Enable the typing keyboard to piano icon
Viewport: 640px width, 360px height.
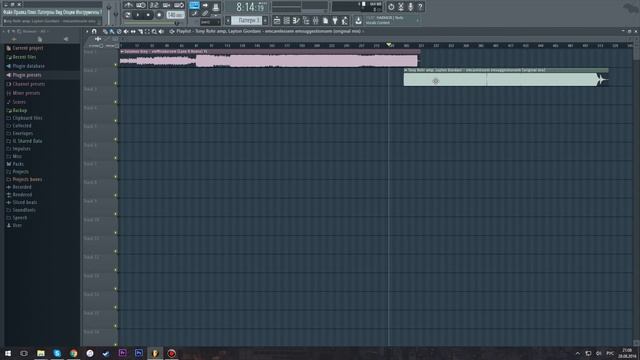(x=194, y=5)
